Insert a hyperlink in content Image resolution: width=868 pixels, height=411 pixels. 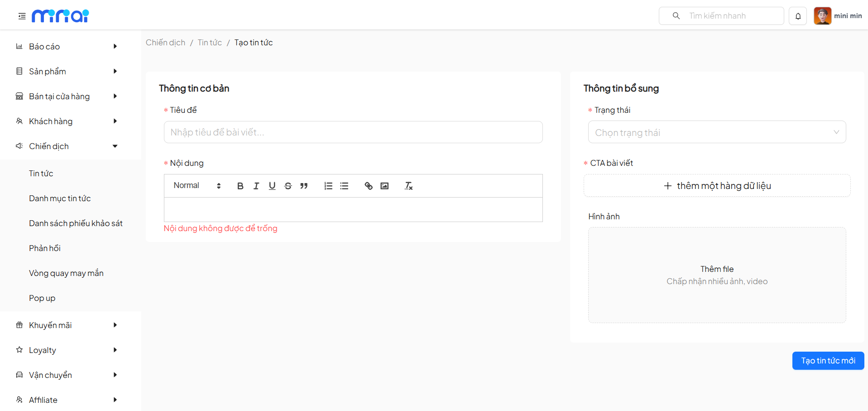tap(369, 186)
